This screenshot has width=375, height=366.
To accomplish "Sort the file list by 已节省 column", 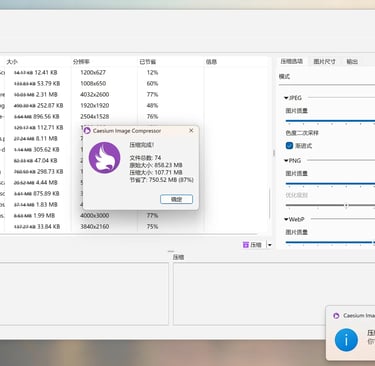I will (x=148, y=62).
